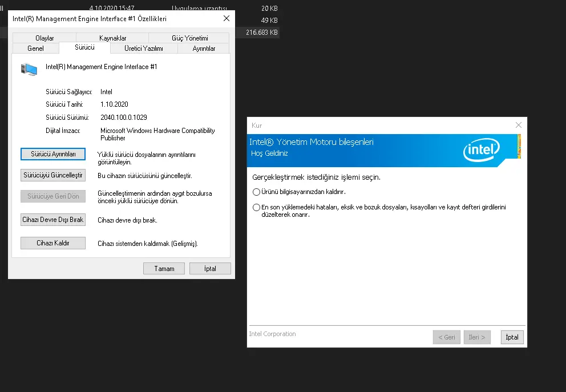Click the 'Hoş Geldiniz' banner text
The width and height of the screenshot is (566, 392).
coord(269,153)
